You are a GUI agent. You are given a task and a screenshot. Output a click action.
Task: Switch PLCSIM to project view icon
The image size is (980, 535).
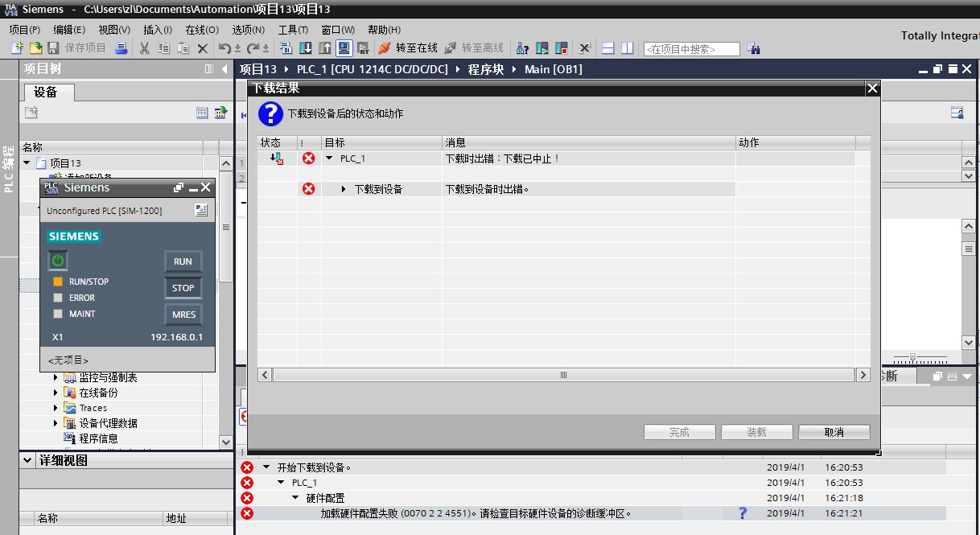click(201, 210)
